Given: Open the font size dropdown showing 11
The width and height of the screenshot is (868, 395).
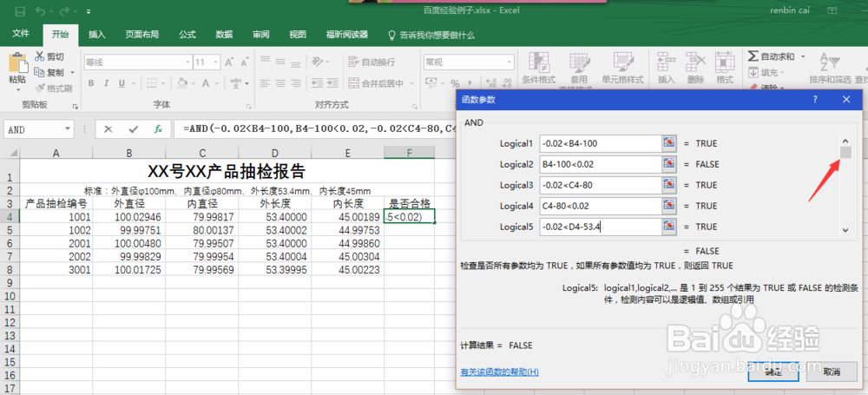Looking at the screenshot, I should (215, 62).
